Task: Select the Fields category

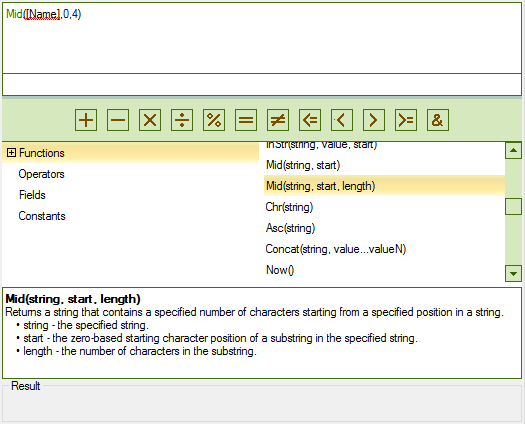Action: 32,195
